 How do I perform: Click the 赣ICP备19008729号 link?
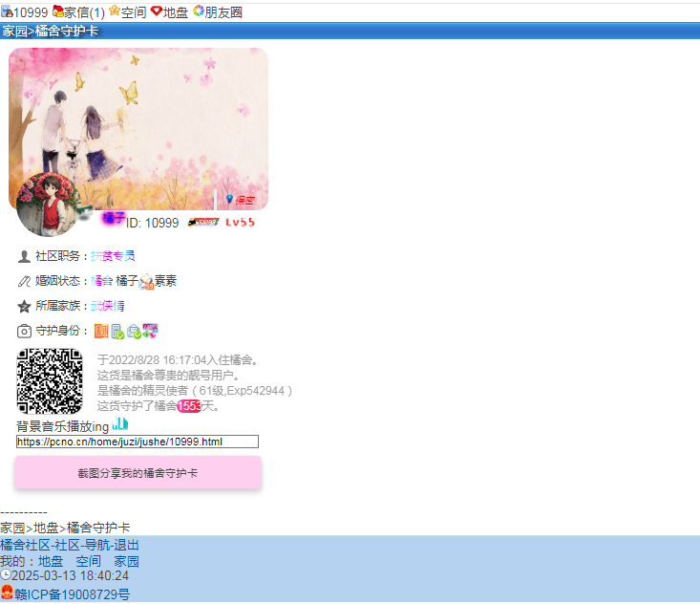click(x=73, y=594)
